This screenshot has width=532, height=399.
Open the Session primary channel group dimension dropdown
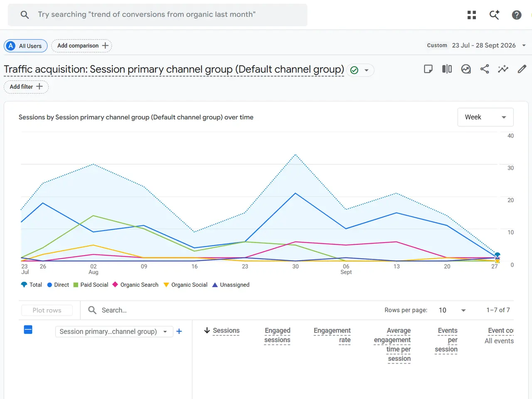point(114,331)
